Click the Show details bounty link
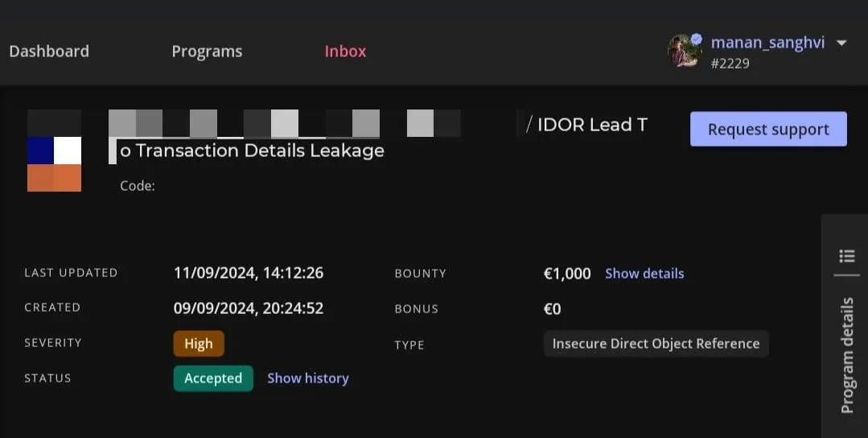The height and width of the screenshot is (438, 868). point(644,274)
